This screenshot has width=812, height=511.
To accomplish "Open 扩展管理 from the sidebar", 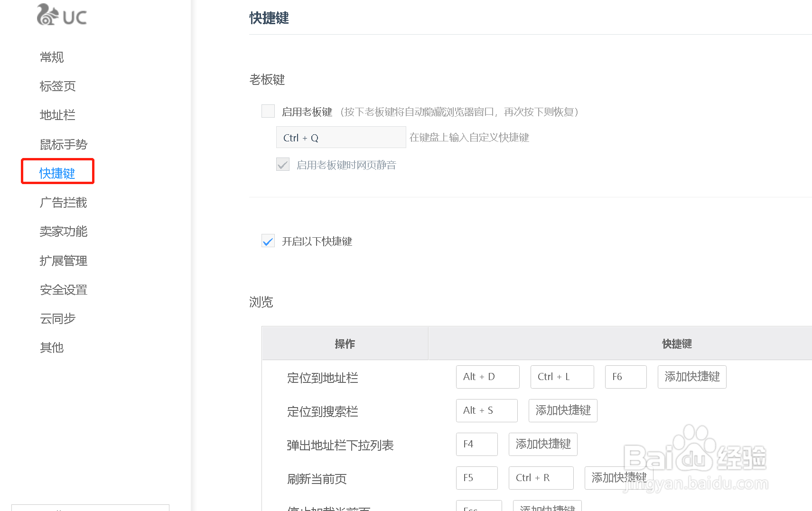I will 63,260.
